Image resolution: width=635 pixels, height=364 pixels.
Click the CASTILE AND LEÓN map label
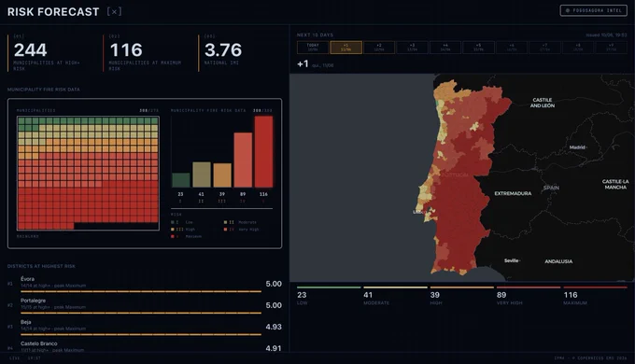click(543, 103)
